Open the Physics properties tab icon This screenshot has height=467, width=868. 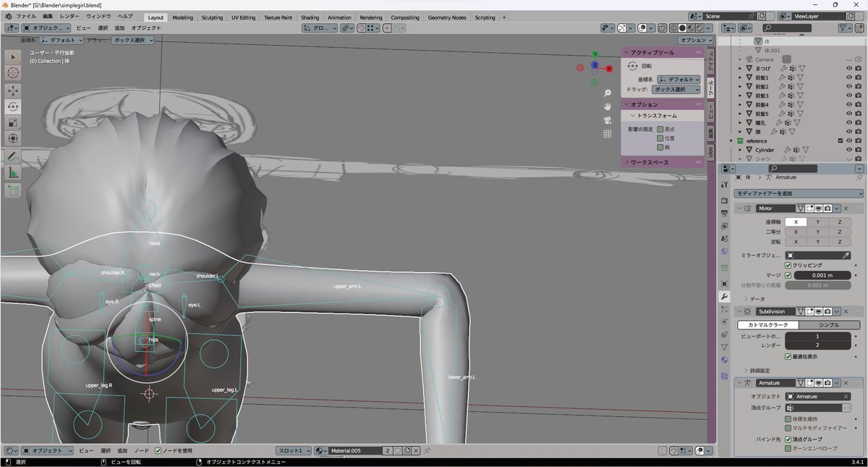tap(725, 321)
